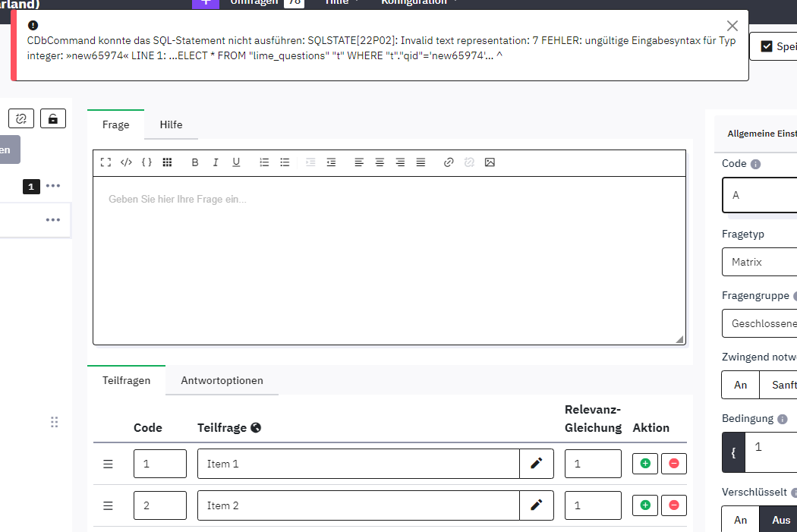The height and width of the screenshot is (532, 797).
Task: Insert a bulleted list
Action: pos(285,162)
